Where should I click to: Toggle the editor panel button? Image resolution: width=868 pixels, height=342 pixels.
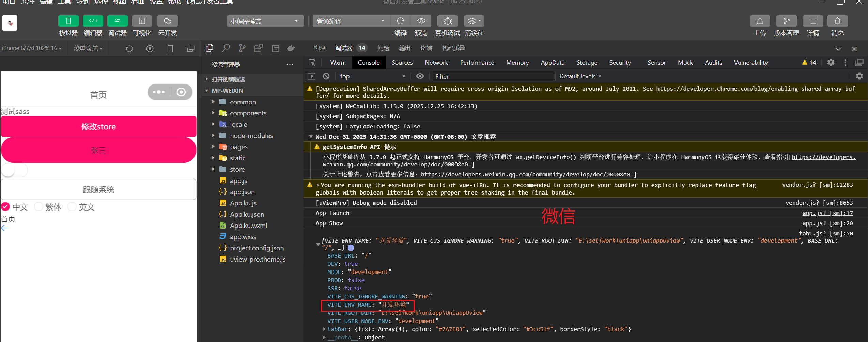[93, 21]
